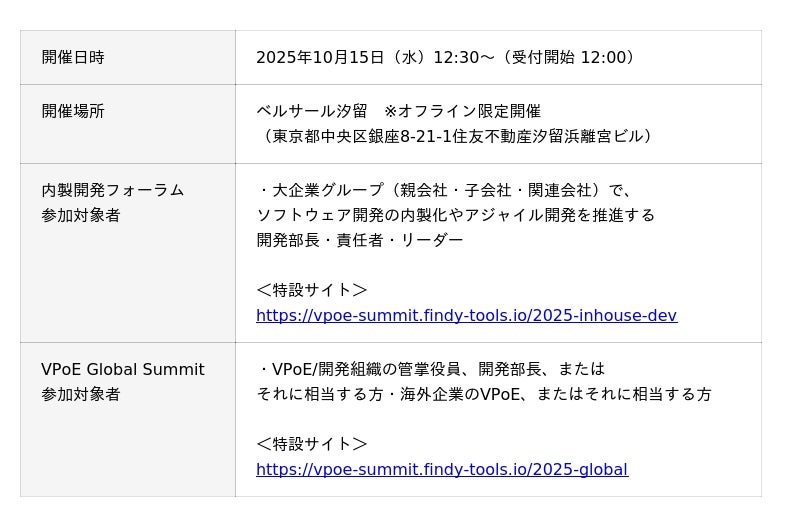Click 参加対象者 below VPoE Global Summit
This screenshot has height=527, width=800.
(81, 395)
